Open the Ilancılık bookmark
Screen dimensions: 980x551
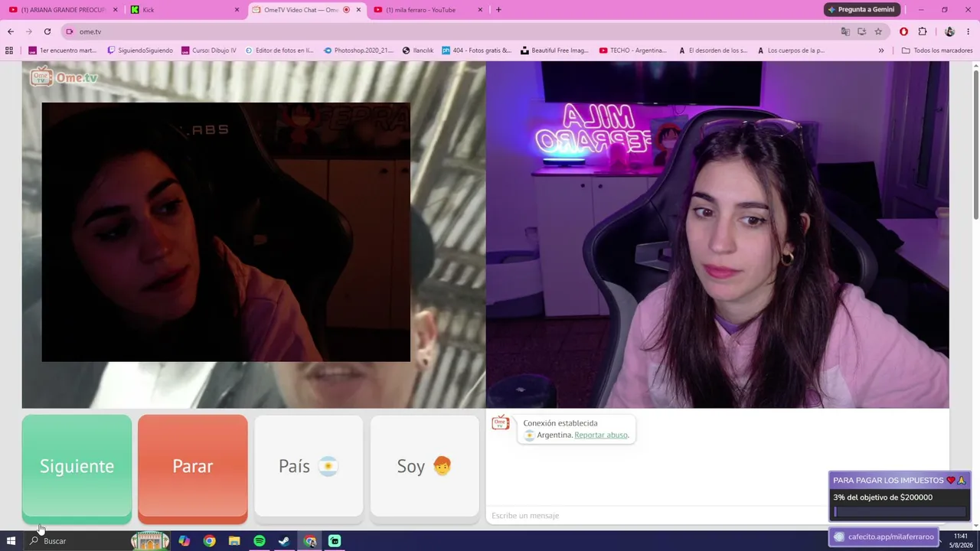click(418, 51)
